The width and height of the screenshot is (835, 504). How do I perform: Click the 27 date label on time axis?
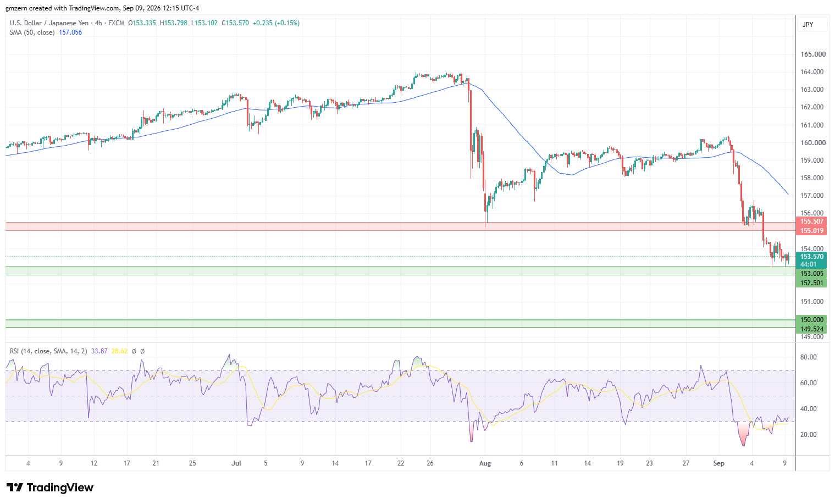[686, 463]
